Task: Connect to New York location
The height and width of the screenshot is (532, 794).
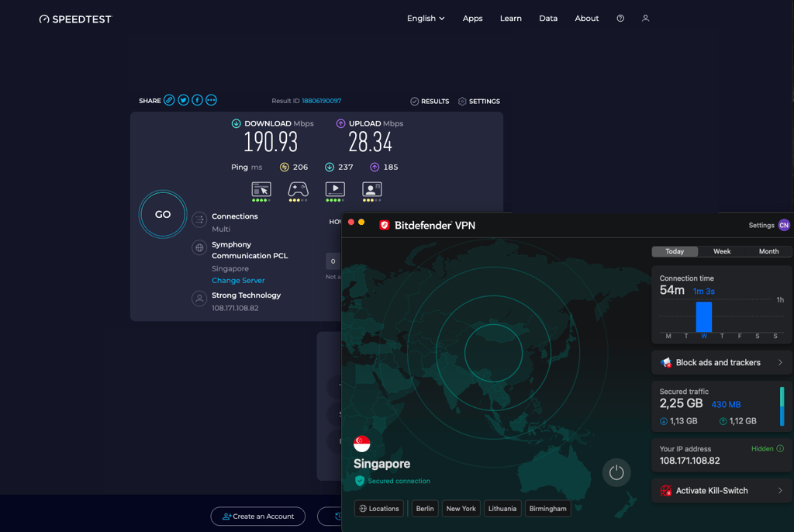Action: pyautogui.click(x=461, y=509)
